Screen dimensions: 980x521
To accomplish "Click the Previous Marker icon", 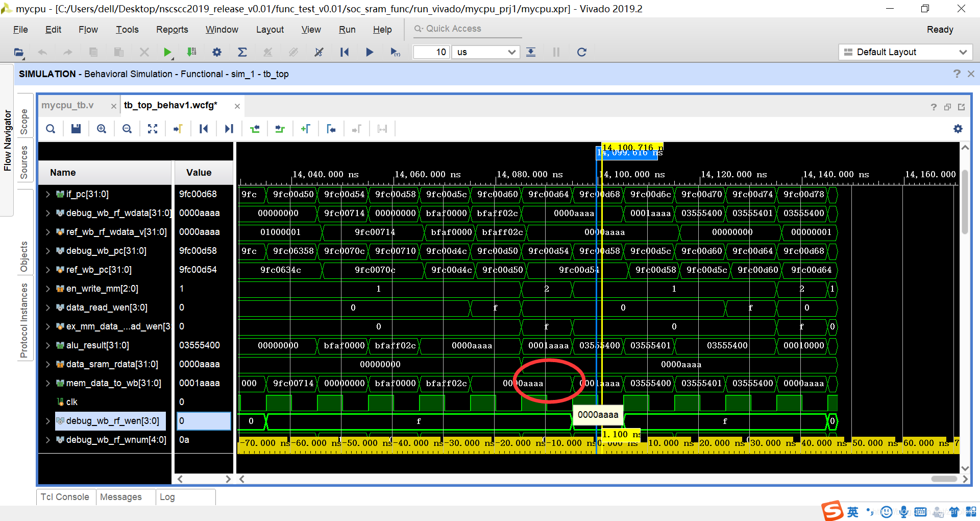I will [331, 129].
